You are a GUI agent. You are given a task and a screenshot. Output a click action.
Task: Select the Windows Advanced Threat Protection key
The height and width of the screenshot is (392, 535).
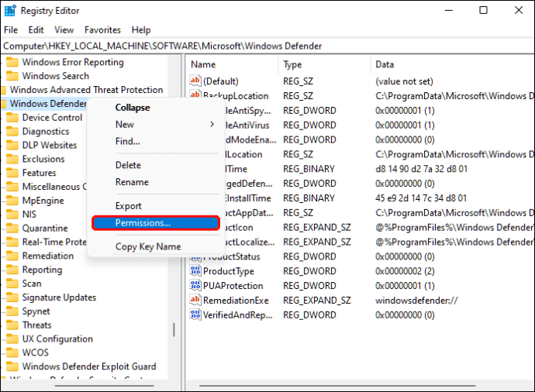86,90
